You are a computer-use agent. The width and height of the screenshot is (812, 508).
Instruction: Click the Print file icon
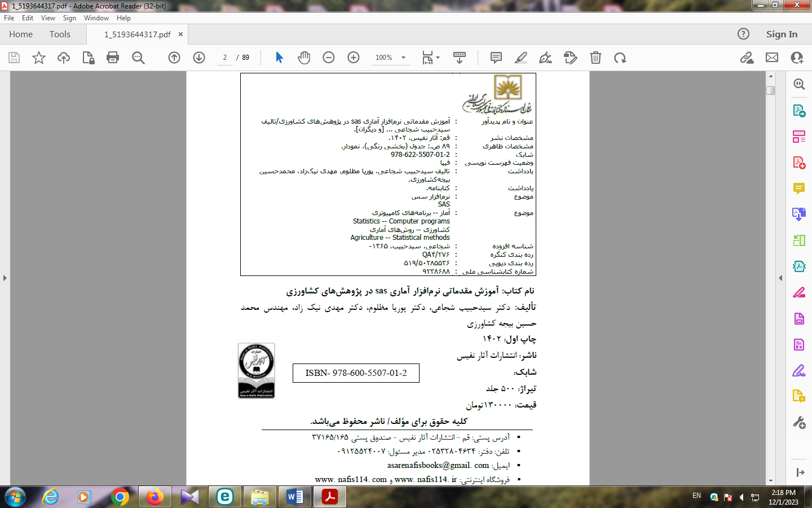tap(113, 58)
